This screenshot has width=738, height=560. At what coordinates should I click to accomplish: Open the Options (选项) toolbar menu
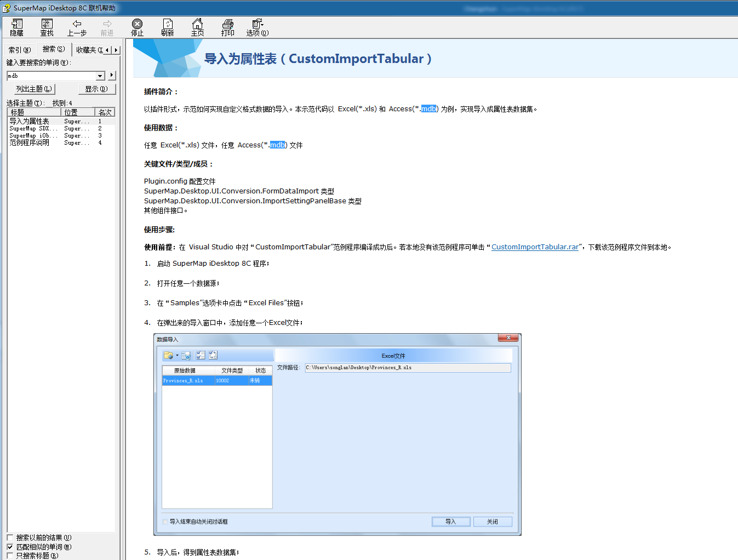pyautogui.click(x=258, y=27)
